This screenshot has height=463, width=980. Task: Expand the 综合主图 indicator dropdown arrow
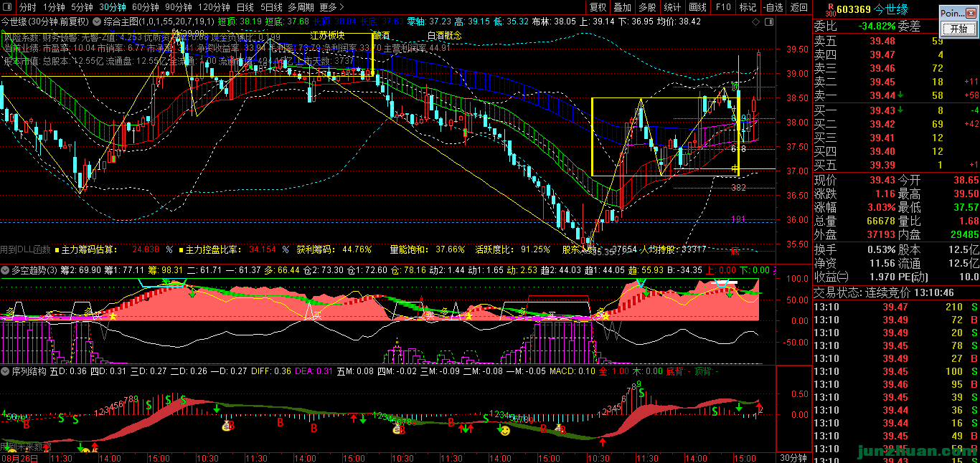(x=98, y=22)
